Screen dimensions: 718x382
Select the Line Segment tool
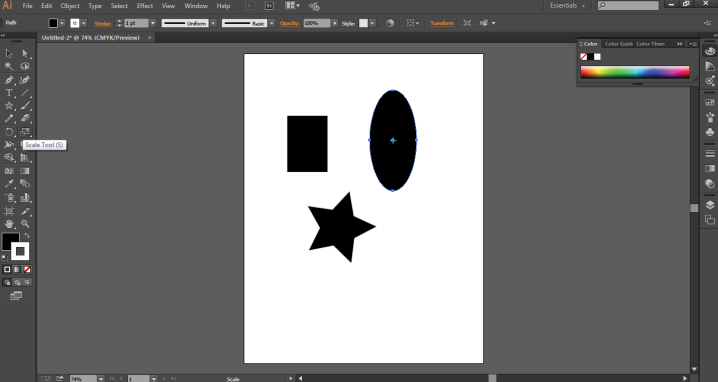click(x=25, y=93)
